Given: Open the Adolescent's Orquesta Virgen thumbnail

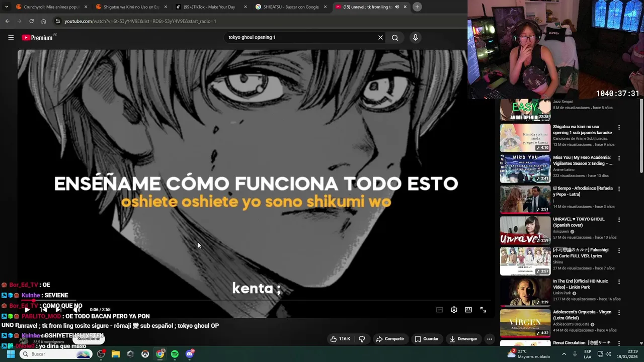Looking at the screenshot, I should (x=525, y=323).
